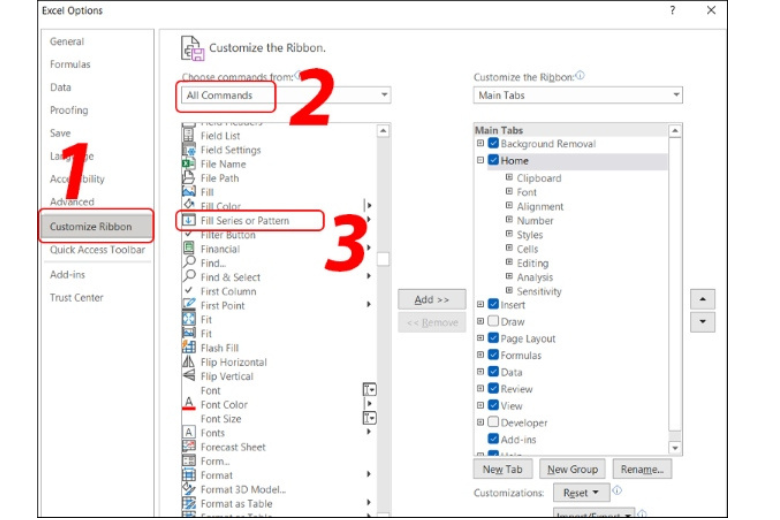Click the Font Color letter A icon

(189, 404)
